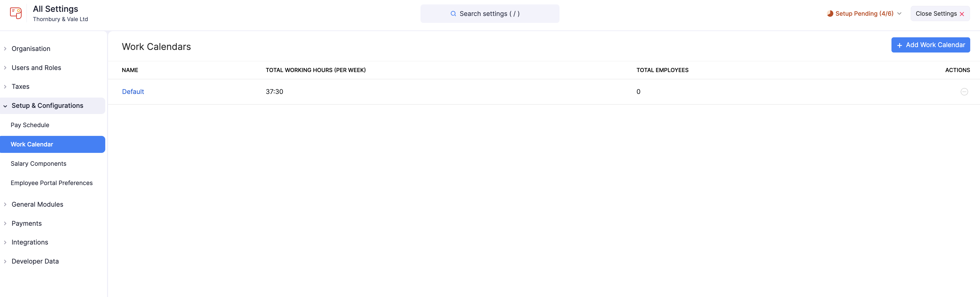Click the Setup Pending progress pie icon

pyautogui.click(x=830, y=14)
